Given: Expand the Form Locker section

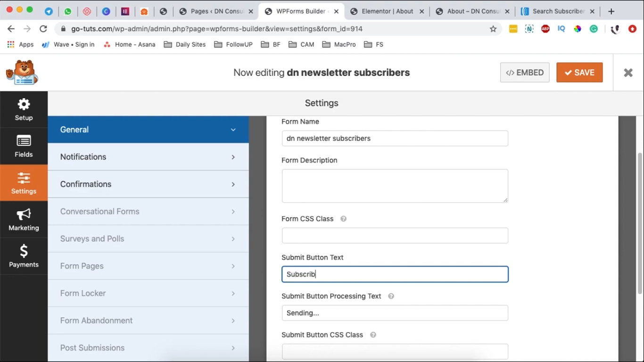Looking at the screenshot, I should click(148, 293).
